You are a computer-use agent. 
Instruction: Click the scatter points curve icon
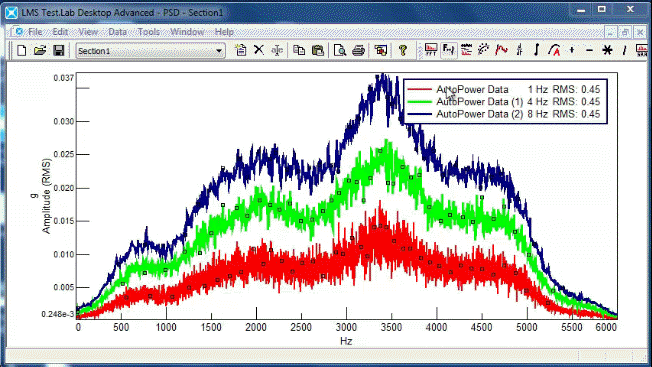[x=483, y=50]
